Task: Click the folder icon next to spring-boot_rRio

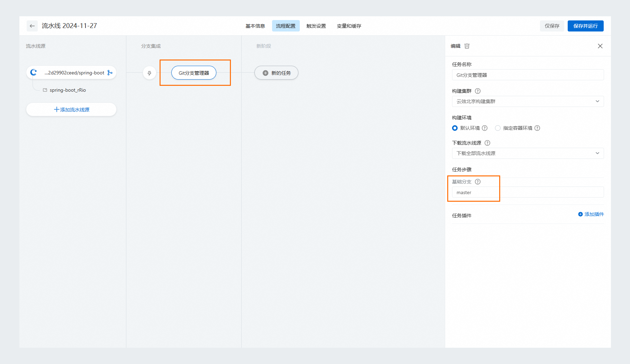Action: tap(45, 90)
